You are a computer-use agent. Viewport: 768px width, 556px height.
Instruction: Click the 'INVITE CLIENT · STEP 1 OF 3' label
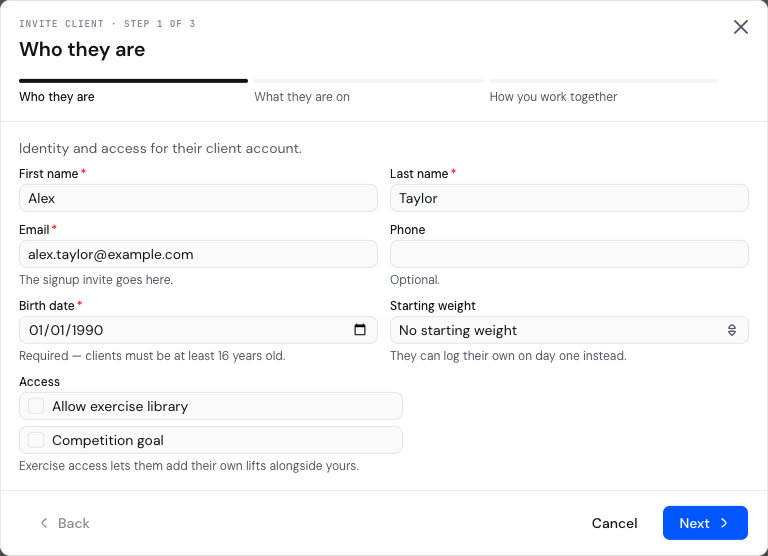[107, 24]
